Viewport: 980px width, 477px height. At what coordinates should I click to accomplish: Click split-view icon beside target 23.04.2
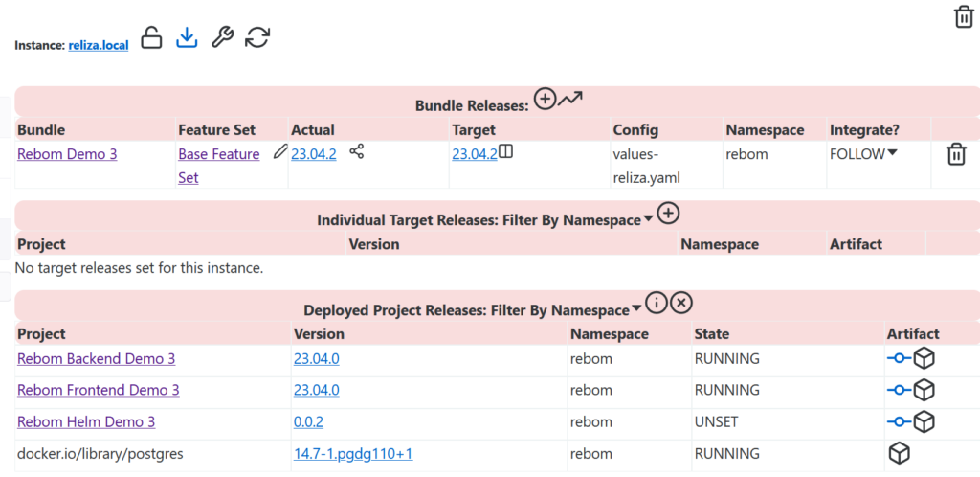506,151
